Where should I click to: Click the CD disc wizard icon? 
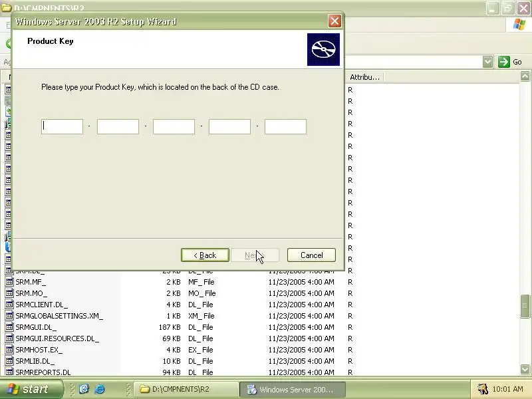(x=323, y=49)
